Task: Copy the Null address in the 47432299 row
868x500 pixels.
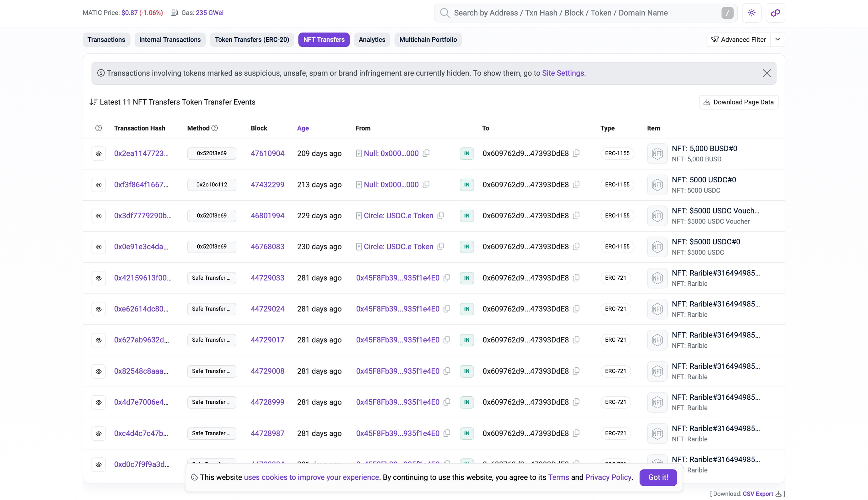Action: pyautogui.click(x=426, y=184)
